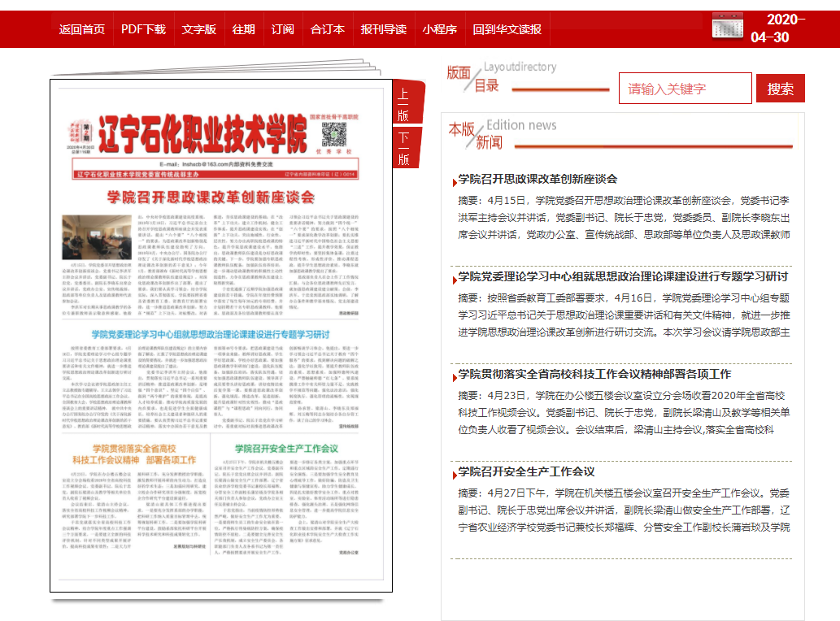Open 报刊导读 reading guide
The height and width of the screenshot is (621, 840).
tap(384, 29)
